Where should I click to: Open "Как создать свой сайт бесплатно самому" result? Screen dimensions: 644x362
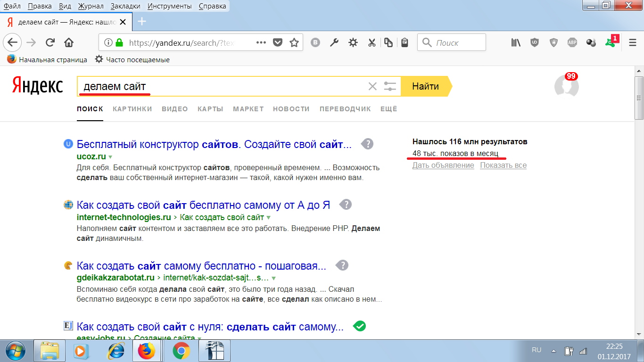tap(203, 205)
